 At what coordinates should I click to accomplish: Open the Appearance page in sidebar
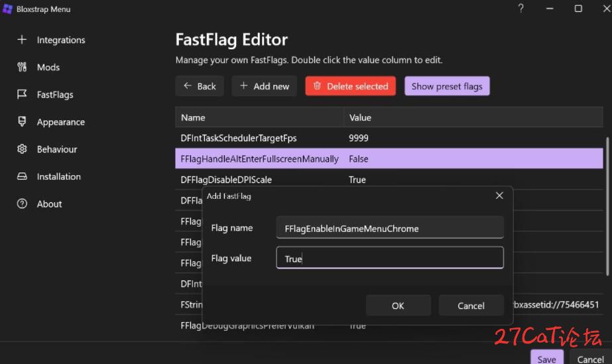coord(60,122)
